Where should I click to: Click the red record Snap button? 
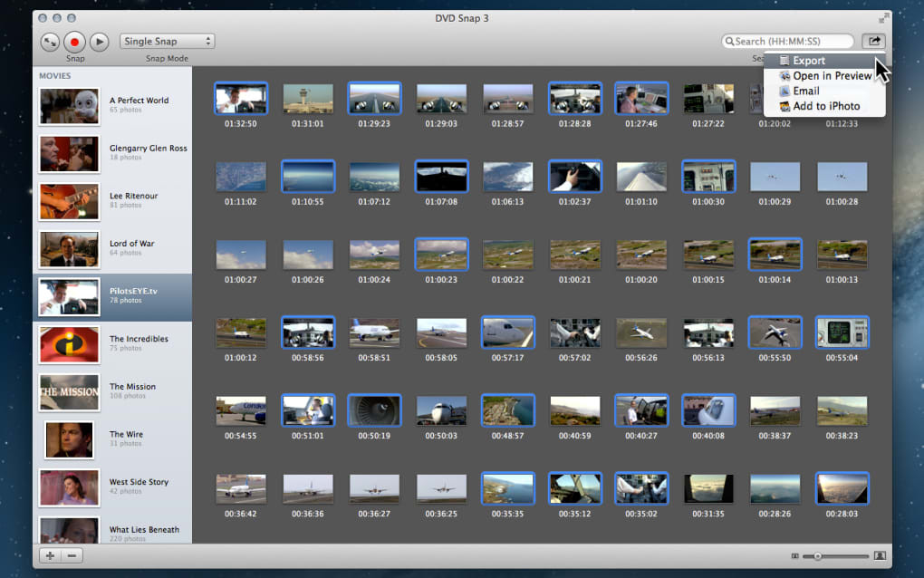75,42
